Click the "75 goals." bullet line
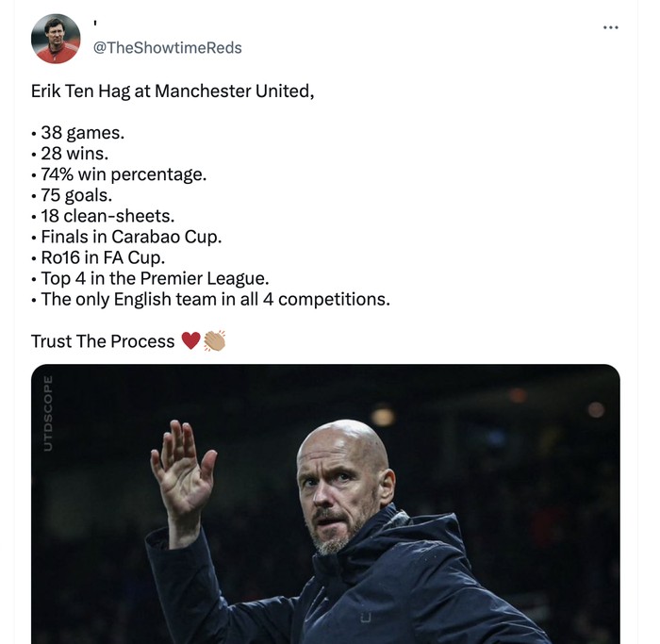Image resolution: width=660 pixels, height=644 pixels. (x=76, y=195)
